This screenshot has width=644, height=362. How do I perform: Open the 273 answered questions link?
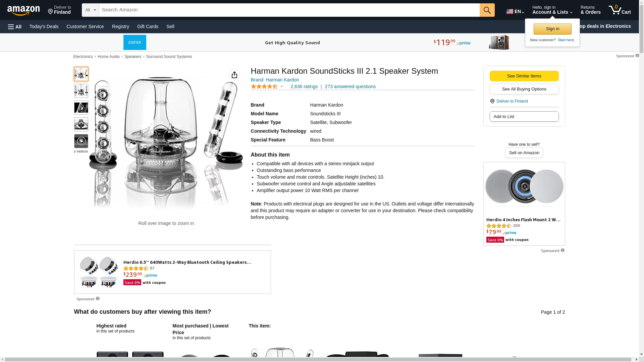pos(350,86)
